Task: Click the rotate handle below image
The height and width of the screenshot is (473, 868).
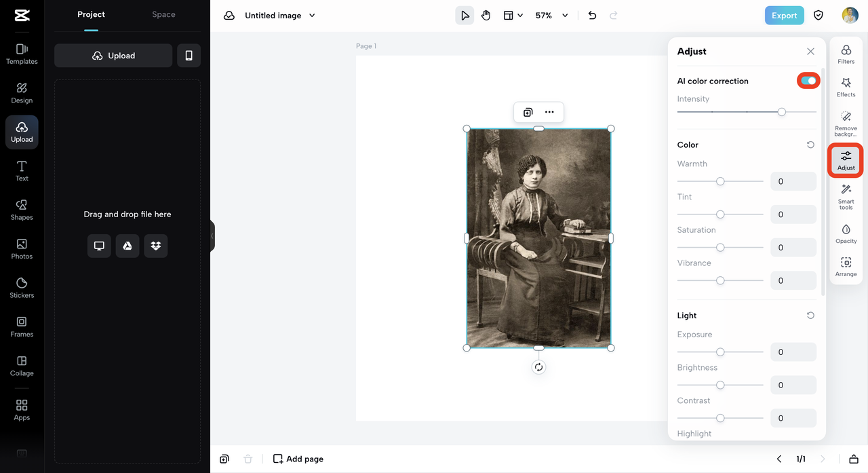Action: [538, 367]
